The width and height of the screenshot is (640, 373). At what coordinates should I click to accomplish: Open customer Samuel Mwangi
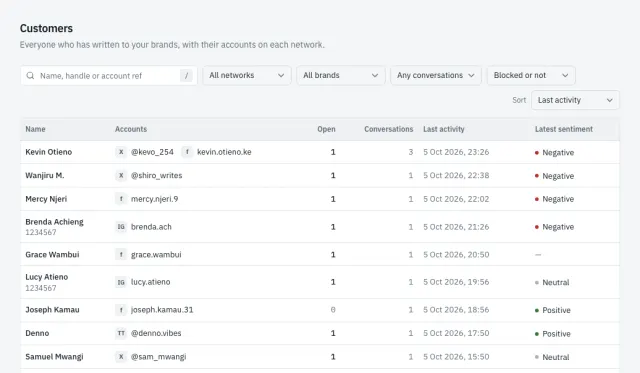coord(54,357)
